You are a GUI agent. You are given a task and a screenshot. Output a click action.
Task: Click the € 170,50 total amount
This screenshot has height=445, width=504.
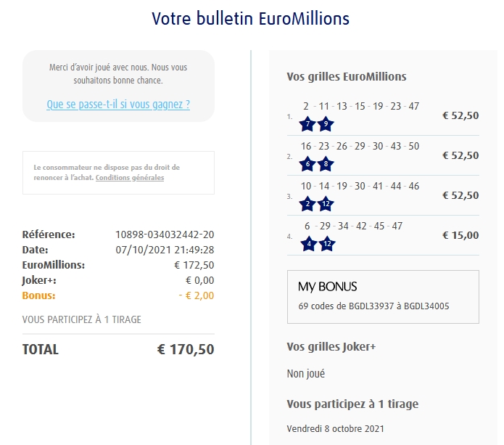pyautogui.click(x=186, y=349)
